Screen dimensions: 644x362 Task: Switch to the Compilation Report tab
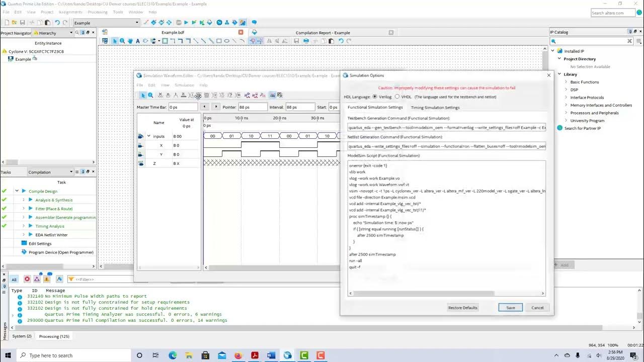point(323,33)
